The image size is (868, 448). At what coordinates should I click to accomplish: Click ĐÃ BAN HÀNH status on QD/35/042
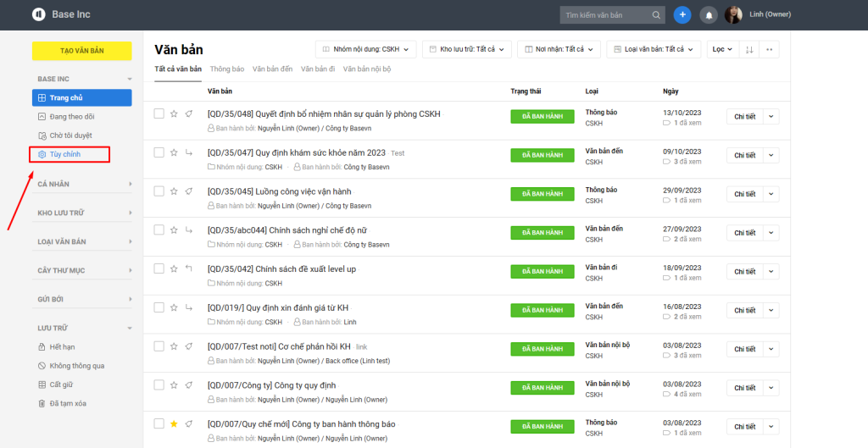coord(542,272)
